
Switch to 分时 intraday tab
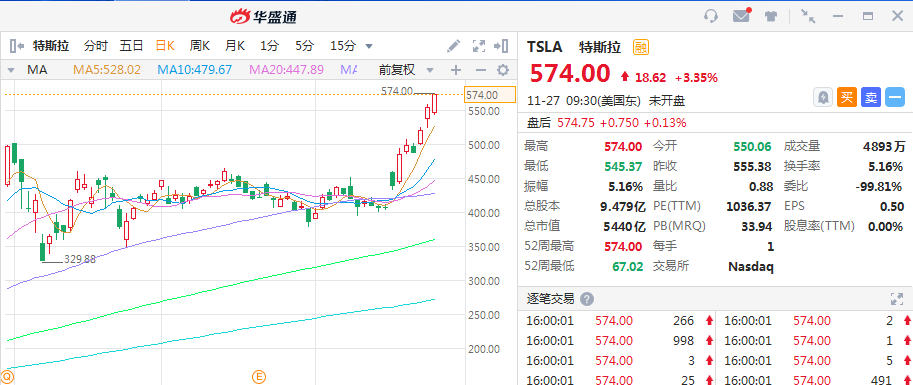[x=96, y=46]
